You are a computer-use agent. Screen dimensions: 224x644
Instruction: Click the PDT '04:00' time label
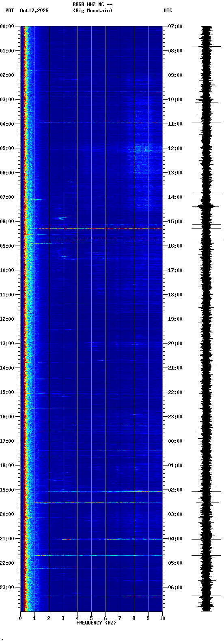7,124
